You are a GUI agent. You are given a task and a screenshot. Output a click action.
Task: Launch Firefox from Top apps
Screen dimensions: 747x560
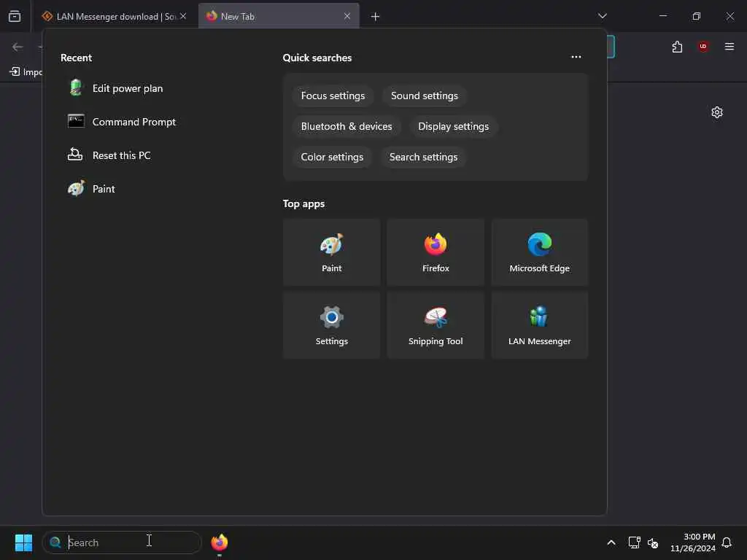436,252
